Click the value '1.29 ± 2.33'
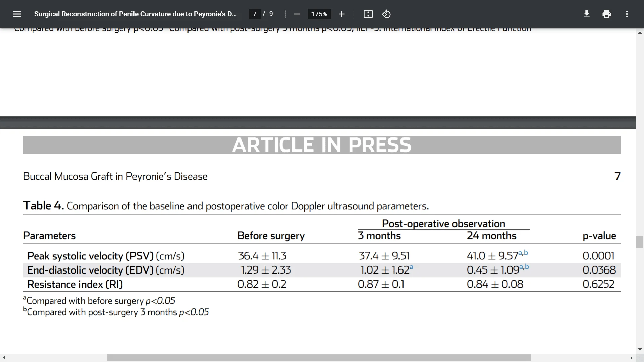The image size is (644, 362). tap(266, 270)
